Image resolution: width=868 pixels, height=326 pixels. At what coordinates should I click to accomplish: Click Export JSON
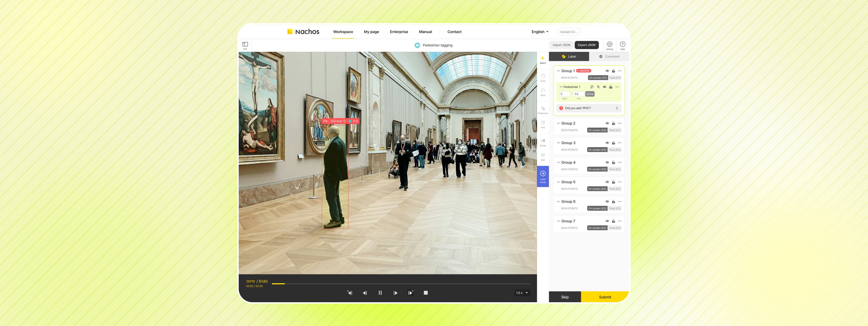point(587,45)
